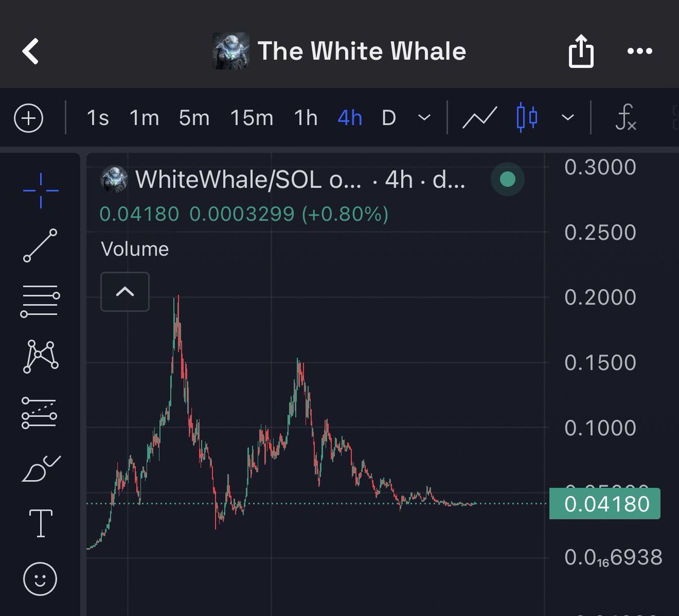
Task: Tap the 0.1000 price axis label
Action: (x=600, y=427)
